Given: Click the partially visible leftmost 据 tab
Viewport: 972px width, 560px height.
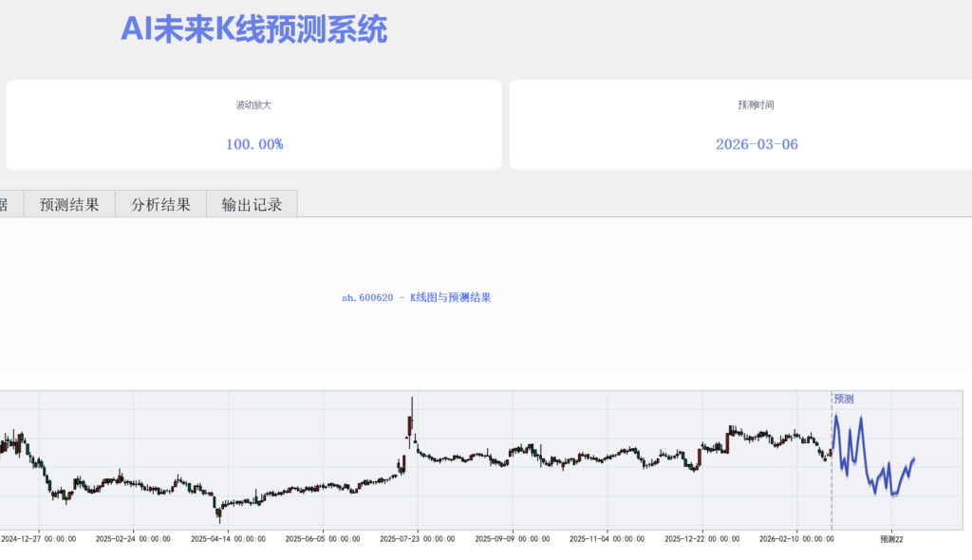Looking at the screenshot, I should [x=5, y=204].
